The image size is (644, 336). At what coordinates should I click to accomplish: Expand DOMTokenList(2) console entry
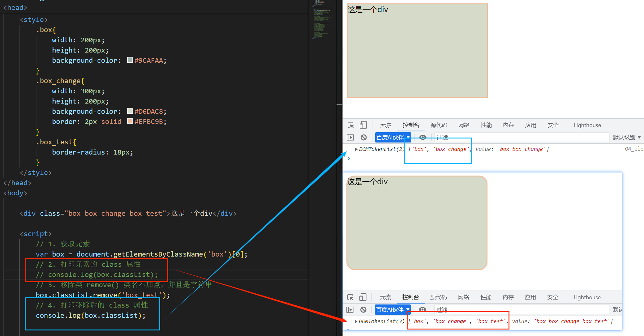(356, 149)
